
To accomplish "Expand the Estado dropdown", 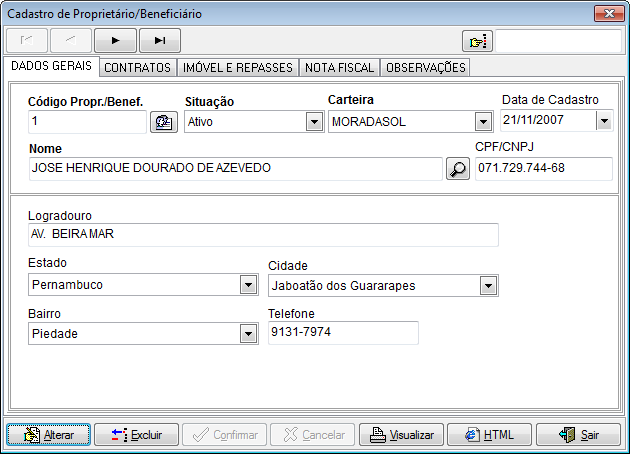I will pyautogui.click(x=248, y=285).
